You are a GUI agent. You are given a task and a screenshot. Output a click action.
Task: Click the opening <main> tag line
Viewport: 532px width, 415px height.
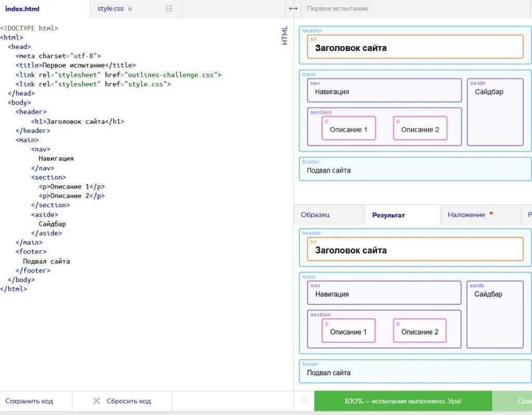tap(27, 140)
